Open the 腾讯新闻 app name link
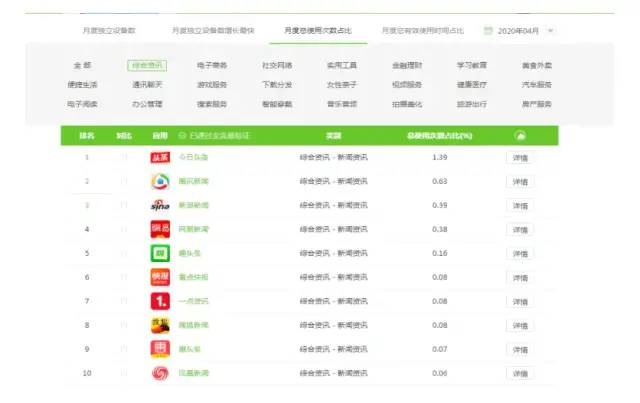Viewport: 640px width, 403px height. (x=193, y=181)
